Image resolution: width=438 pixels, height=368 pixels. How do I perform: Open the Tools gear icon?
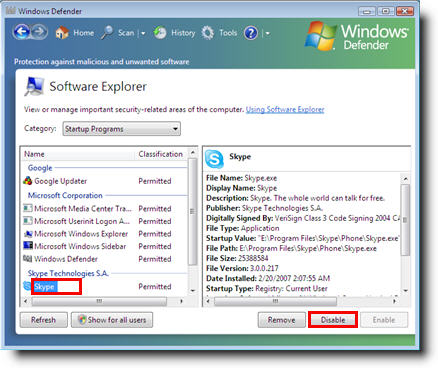pos(208,33)
